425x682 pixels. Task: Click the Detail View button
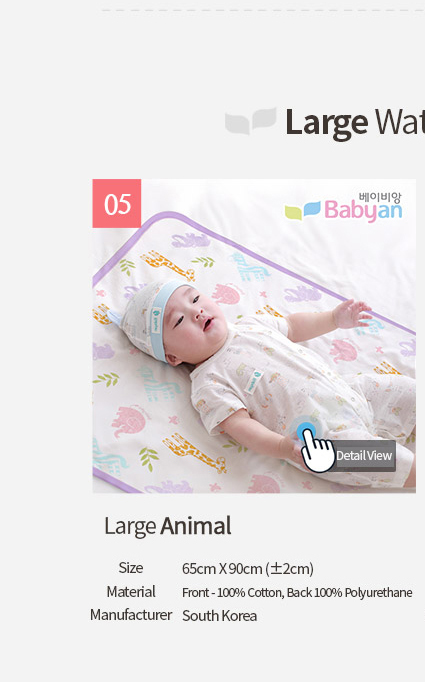[364, 456]
